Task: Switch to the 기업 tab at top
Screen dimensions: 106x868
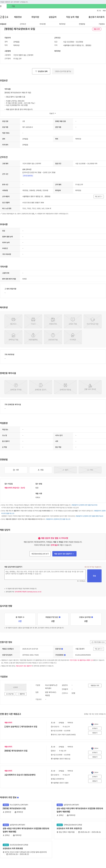Action: (13, 6)
